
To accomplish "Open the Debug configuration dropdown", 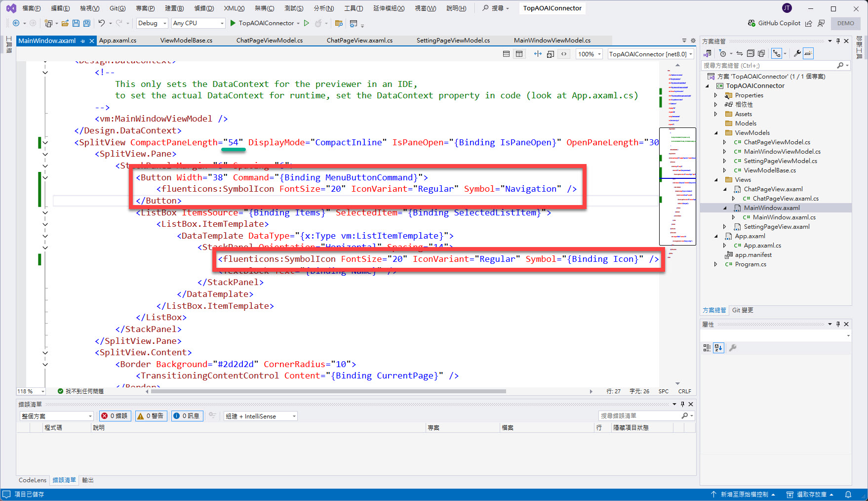I will click(152, 23).
